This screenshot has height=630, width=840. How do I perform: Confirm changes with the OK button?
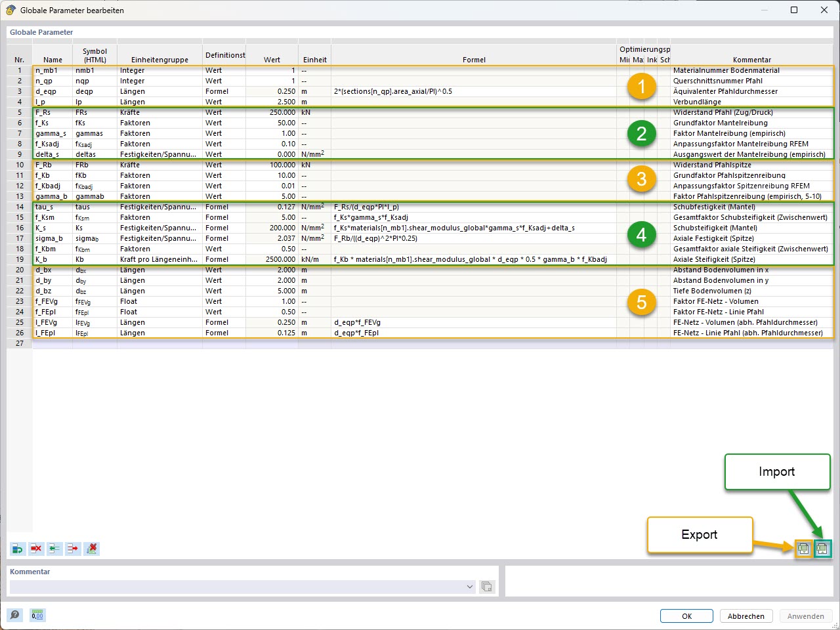point(686,616)
